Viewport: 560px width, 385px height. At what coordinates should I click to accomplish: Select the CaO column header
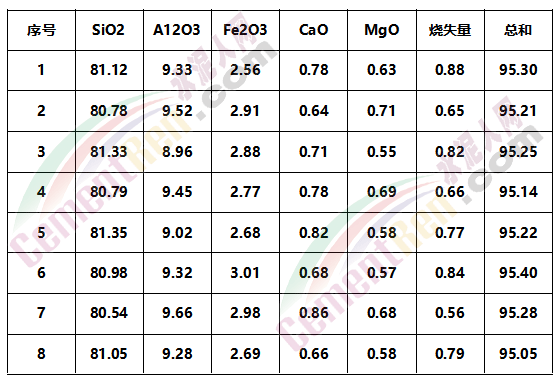pos(314,30)
